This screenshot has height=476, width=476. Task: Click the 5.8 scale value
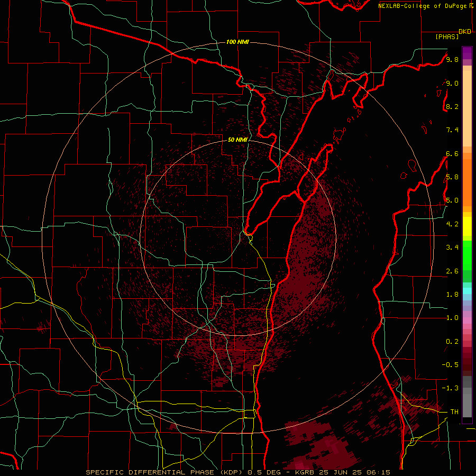coord(452,177)
